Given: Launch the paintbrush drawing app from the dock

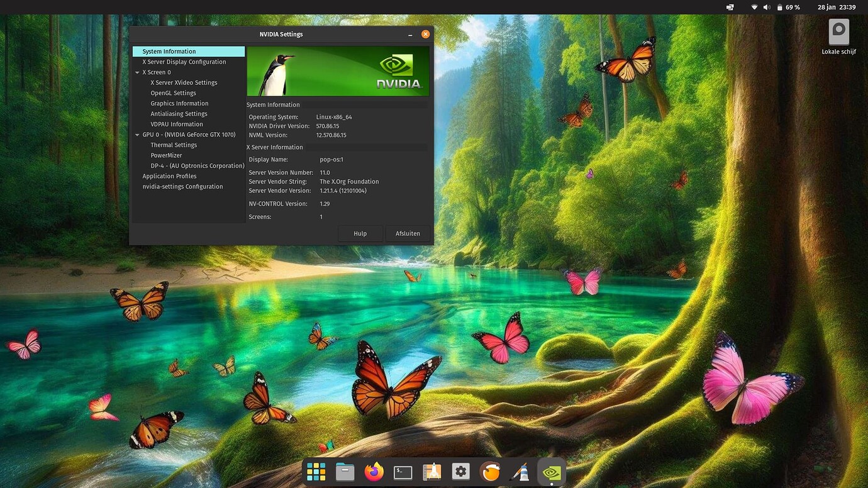Looking at the screenshot, I should coord(520,471).
